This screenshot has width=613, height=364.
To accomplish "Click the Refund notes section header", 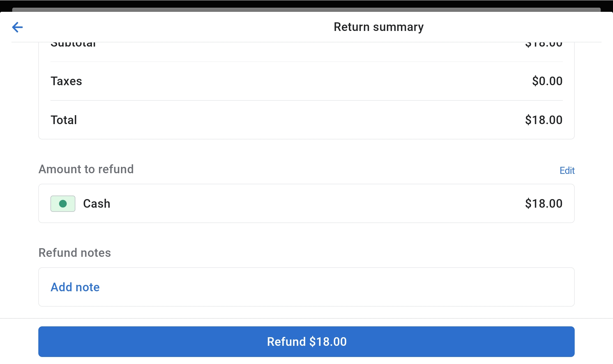I will tap(74, 253).
